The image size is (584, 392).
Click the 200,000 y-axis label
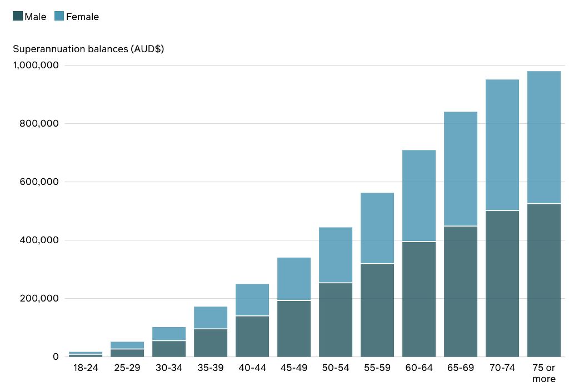pos(39,298)
